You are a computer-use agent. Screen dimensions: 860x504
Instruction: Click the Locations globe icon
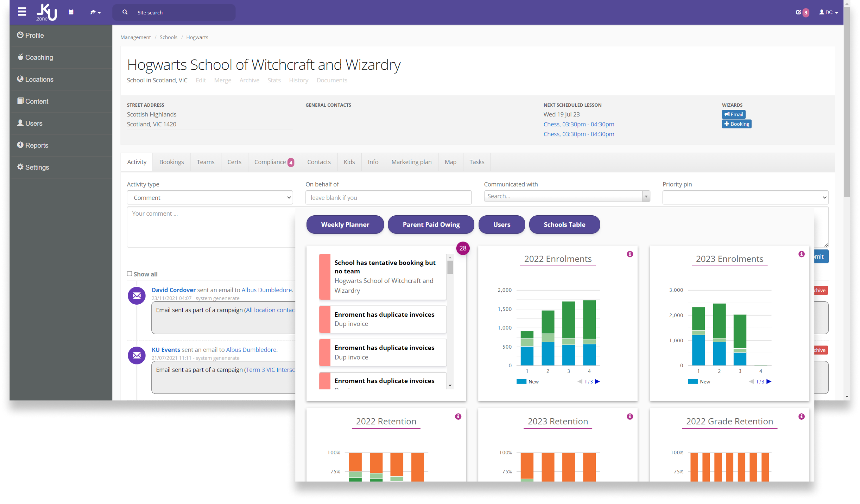(x=20, y=79)
